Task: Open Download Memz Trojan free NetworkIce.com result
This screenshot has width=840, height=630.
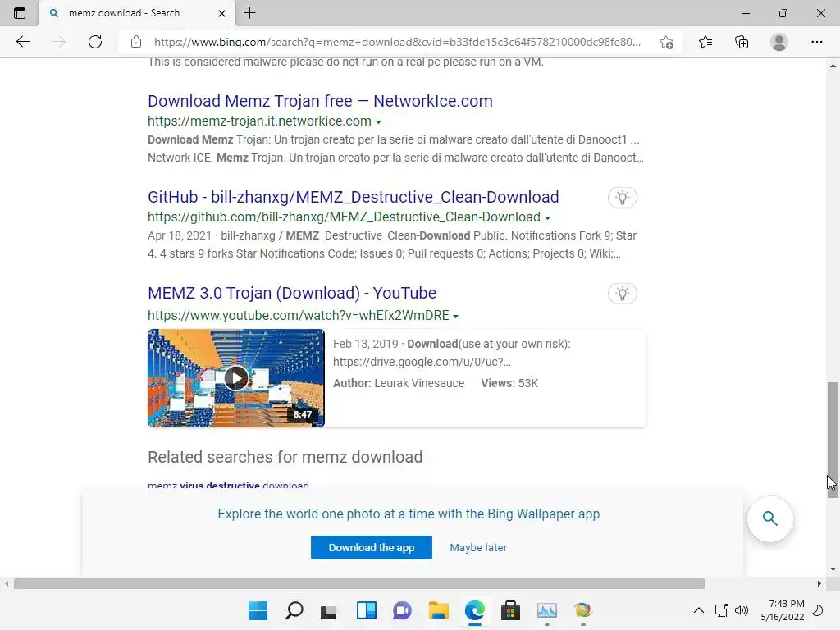Action: point(320,101)
